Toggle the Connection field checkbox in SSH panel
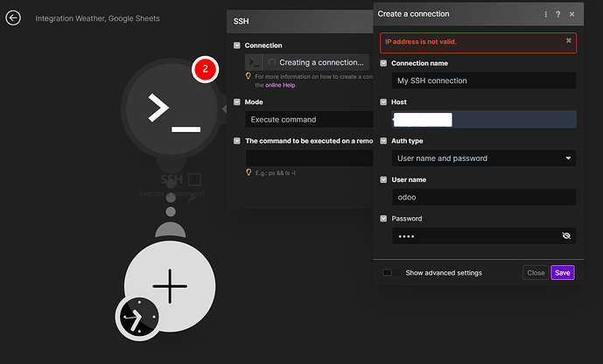Screen dimensions: 603x364 (x=237, y=45)
